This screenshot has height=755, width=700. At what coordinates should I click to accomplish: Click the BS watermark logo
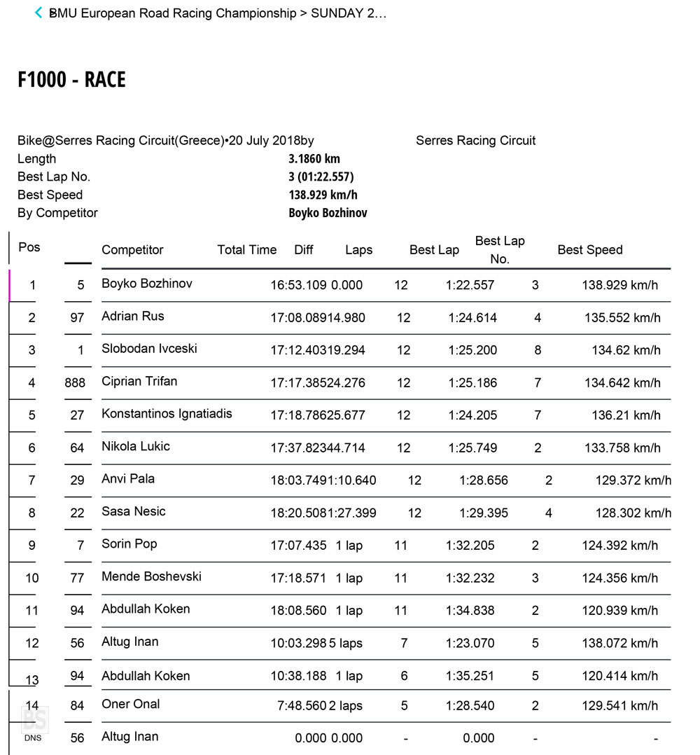click(x=34, y=719)
